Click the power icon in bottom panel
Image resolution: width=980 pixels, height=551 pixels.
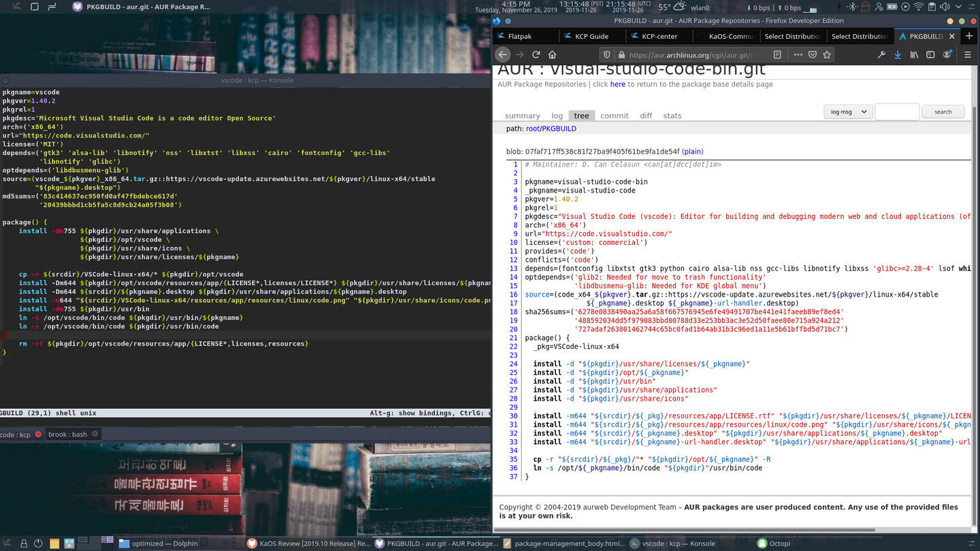39,544
